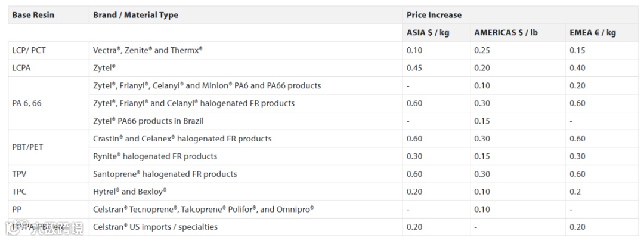This screenshot has height=240, width=644.
Task: Click the PBT/PET base resin cell
Action: point(28,147)
